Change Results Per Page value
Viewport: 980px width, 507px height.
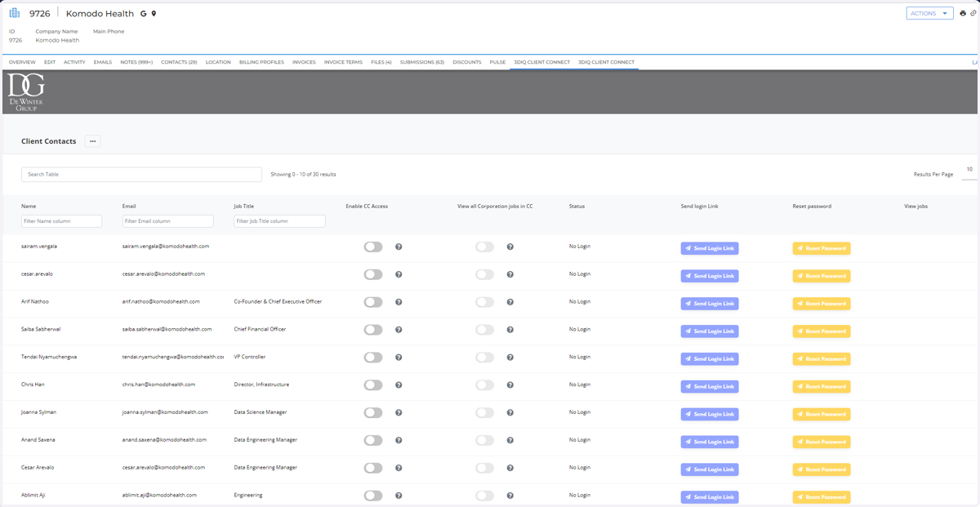click(x=969, y=171)
